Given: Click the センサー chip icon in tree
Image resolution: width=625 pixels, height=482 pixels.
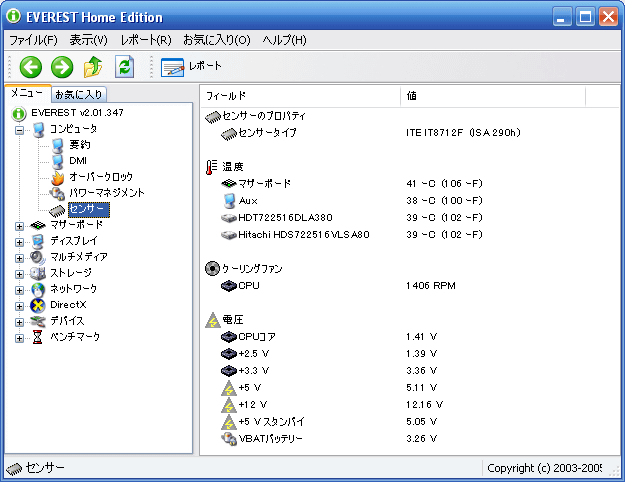Looking at the screenshot, I should coord(57,210).
